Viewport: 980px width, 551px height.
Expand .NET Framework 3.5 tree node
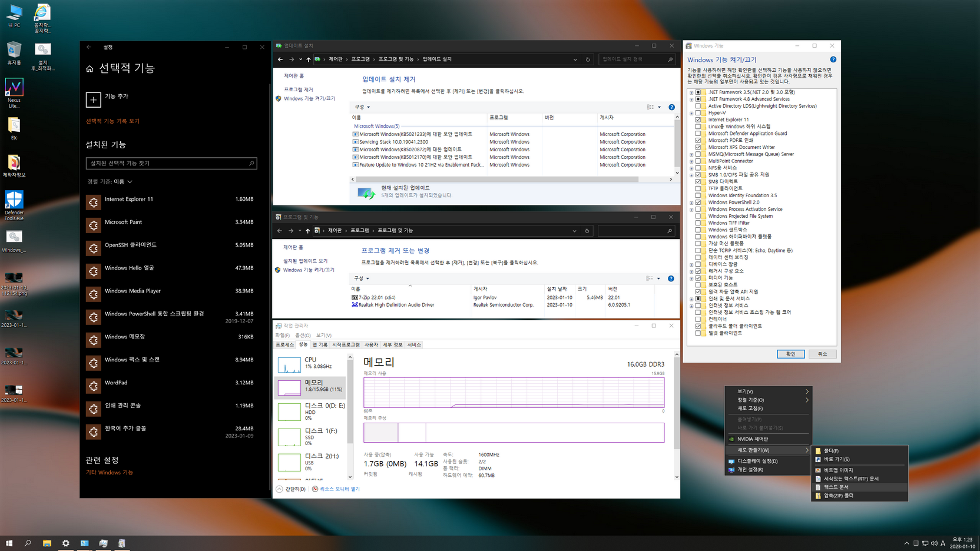(x=691, y=92)
